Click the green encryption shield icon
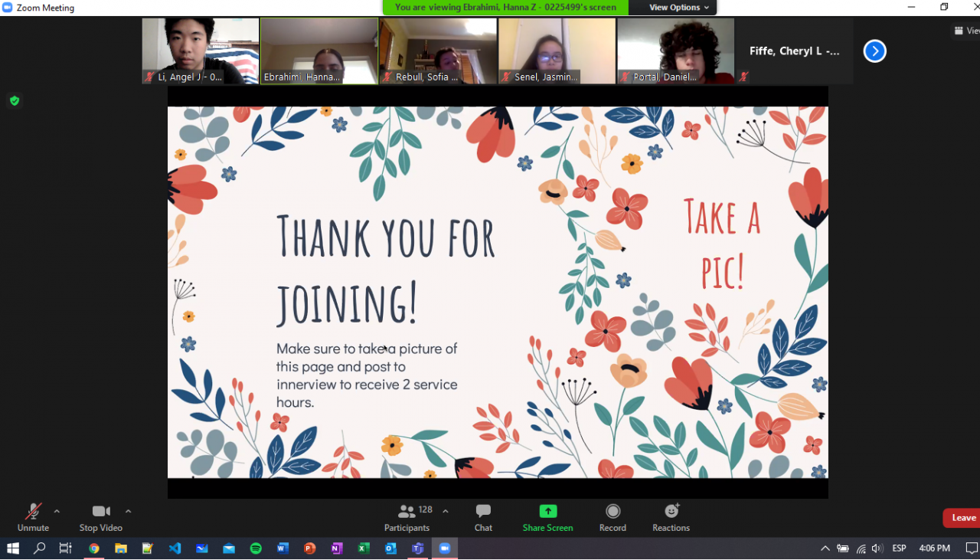 pos(14,100)
